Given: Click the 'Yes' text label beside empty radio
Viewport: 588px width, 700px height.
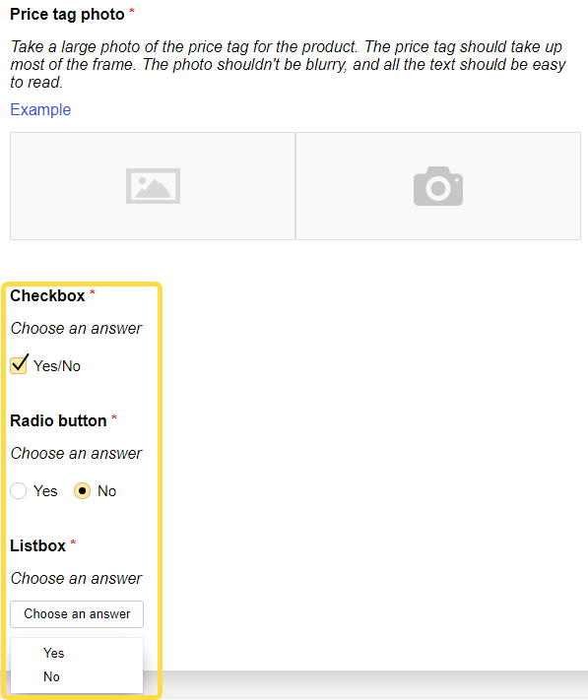Looking at the screenshot, I should point(45,491).
